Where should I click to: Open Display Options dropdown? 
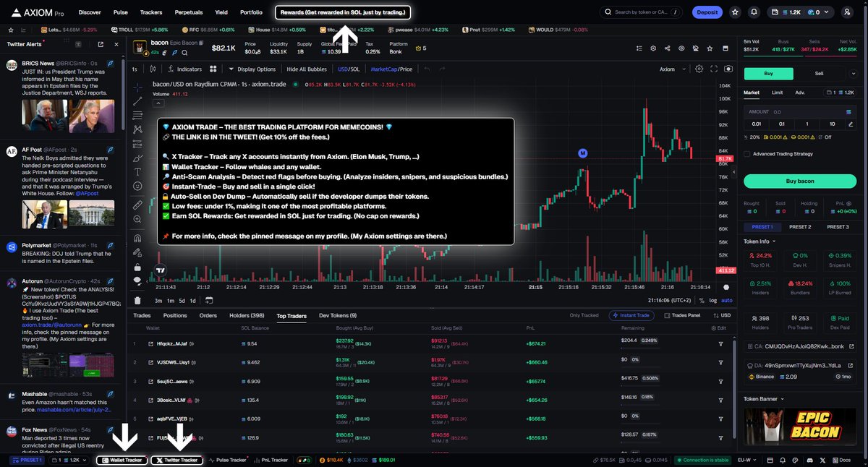[x=252, y=69]
